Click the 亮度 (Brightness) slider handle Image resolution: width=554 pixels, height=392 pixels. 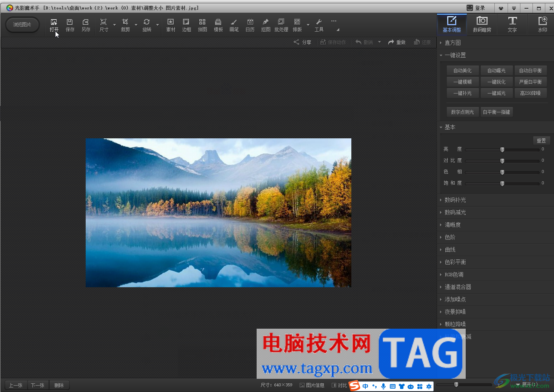(x=502, y=150)
